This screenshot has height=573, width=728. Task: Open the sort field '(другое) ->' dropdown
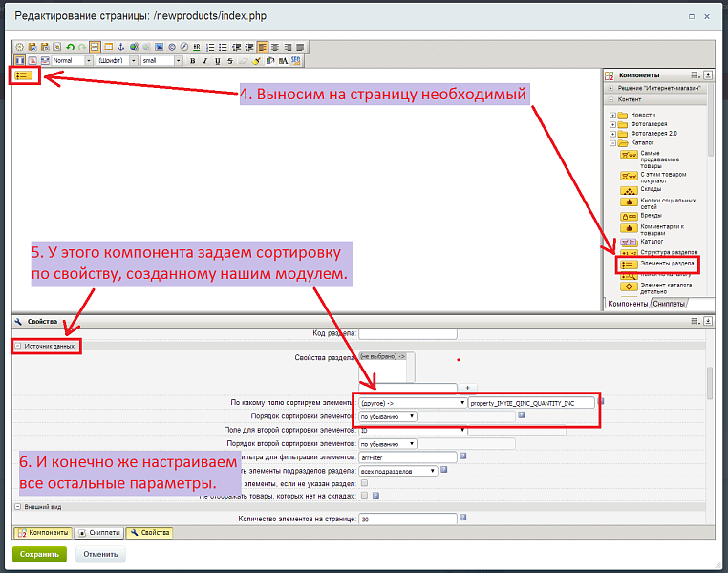pos(412,403)
